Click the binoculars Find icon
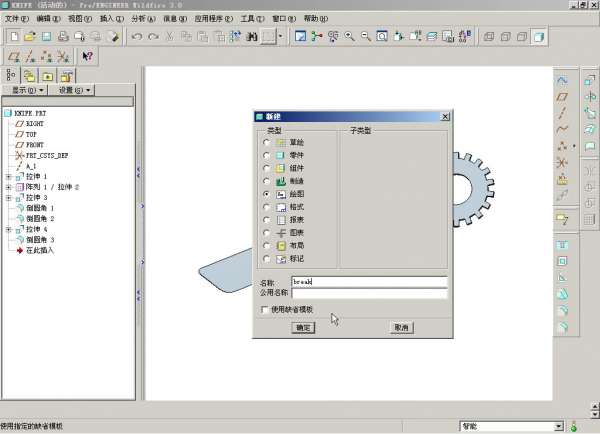The width and height of the screenshot is (600, 434). pyautogui.click(x=251, y=37)
